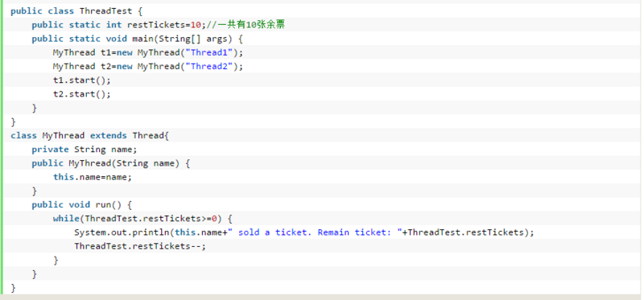The width and height of the screenshot is (644, 300).
Task: Click the 'while(ThreadTest.restTickets>=0)' line
Action: click(x=143, y=219)
